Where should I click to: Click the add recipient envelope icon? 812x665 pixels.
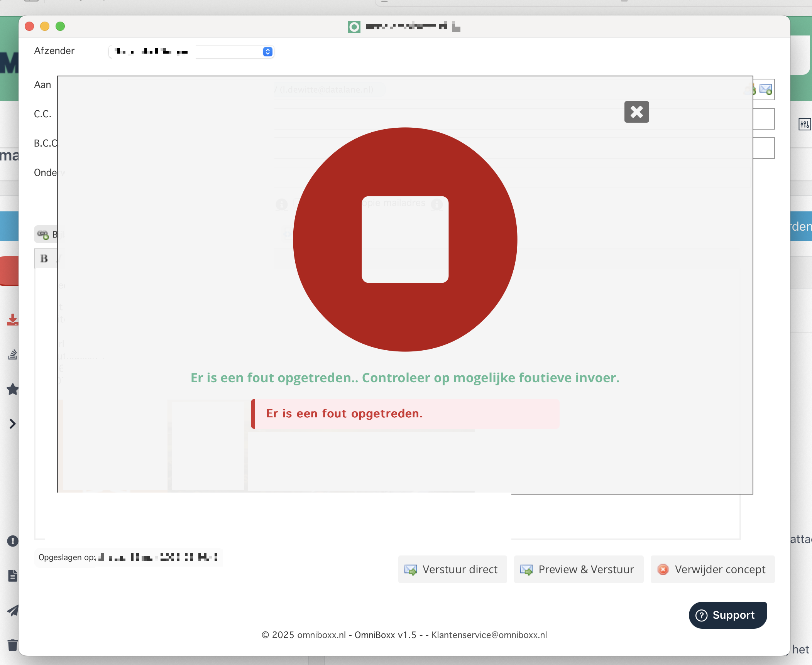tap(765, 89)
